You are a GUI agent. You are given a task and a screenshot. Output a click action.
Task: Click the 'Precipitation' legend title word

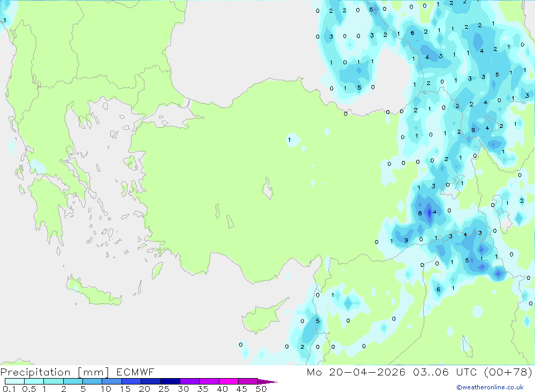tap(35, 372)
